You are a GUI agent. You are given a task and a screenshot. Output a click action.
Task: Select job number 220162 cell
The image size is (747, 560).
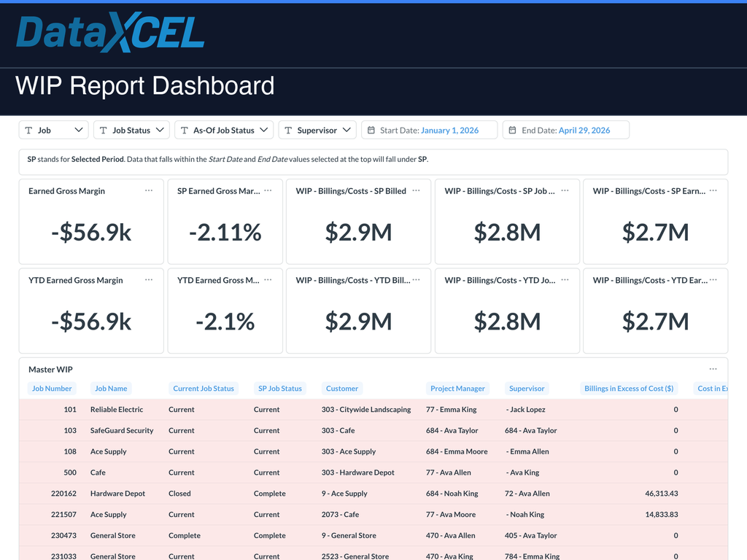click(64, 494)
